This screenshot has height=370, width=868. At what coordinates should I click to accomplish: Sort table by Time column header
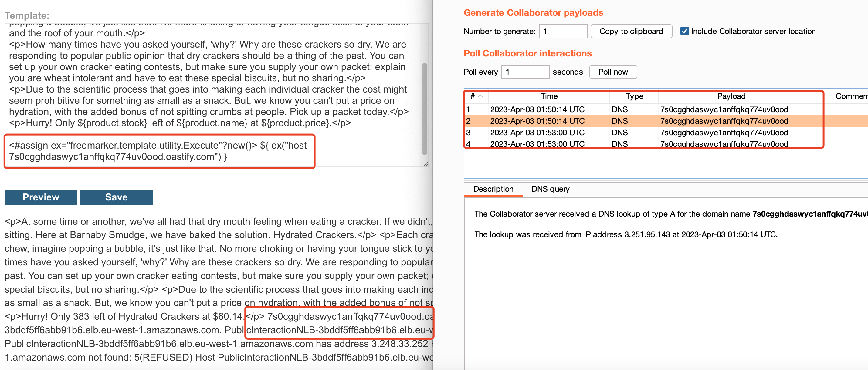(x=549, y=96)
